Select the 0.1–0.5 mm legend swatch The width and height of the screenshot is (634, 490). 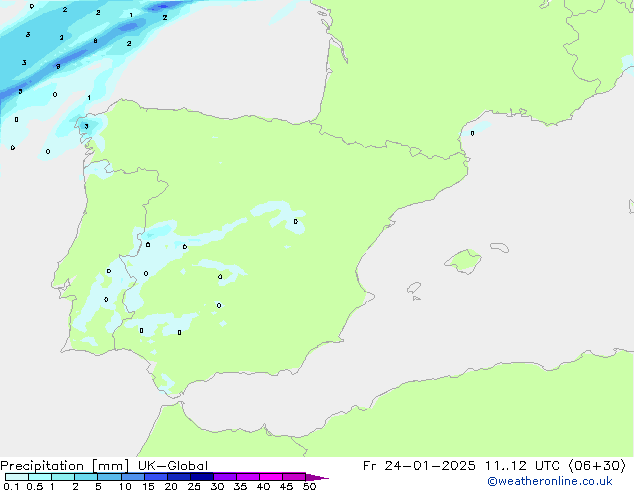coord(17,477)
